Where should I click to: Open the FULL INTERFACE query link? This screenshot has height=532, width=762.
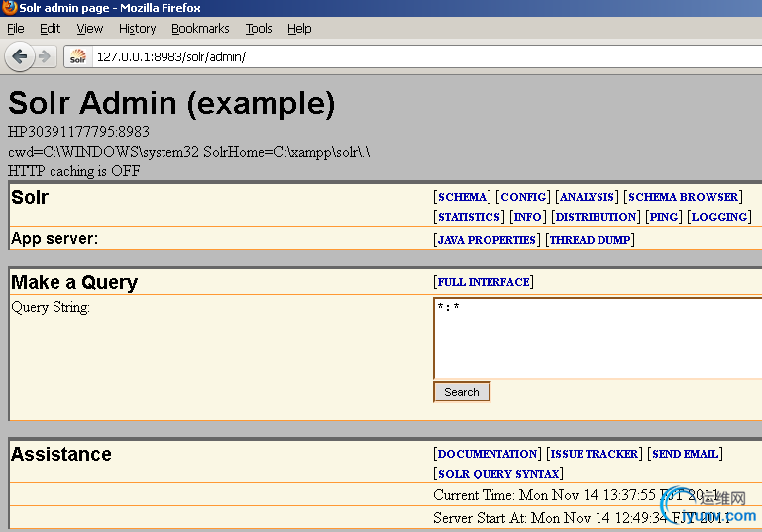[x=484, y=282]
